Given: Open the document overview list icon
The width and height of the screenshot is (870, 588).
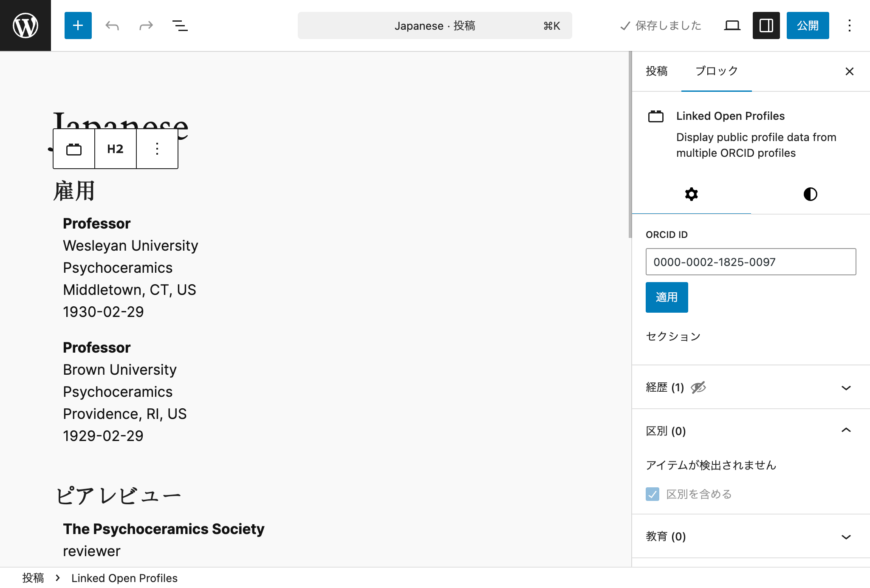Looking at the screenshot, I should click(x=180, y=25).
